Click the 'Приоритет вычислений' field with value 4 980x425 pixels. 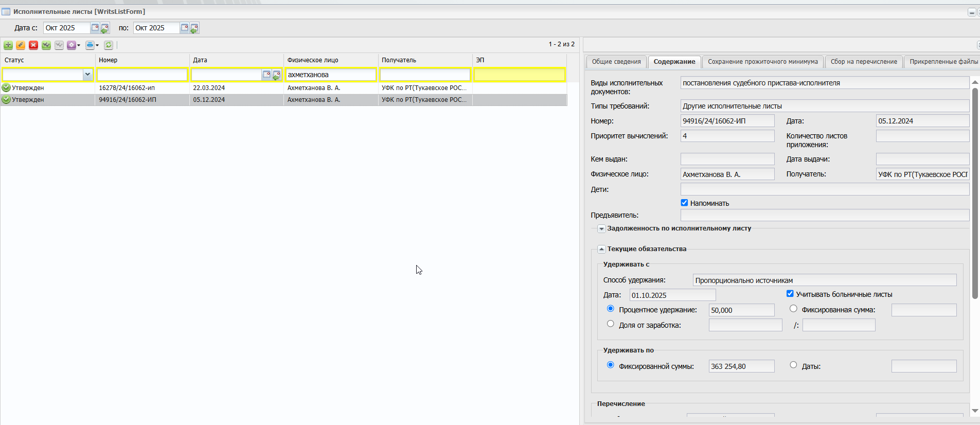coord(727,136)
